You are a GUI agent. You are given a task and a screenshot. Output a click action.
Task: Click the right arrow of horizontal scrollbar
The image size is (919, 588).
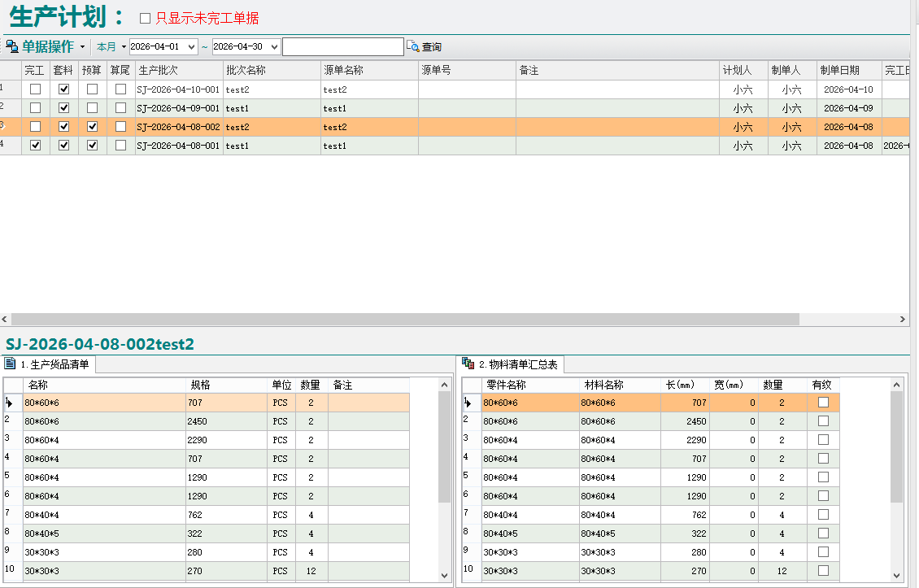point(902,320)
